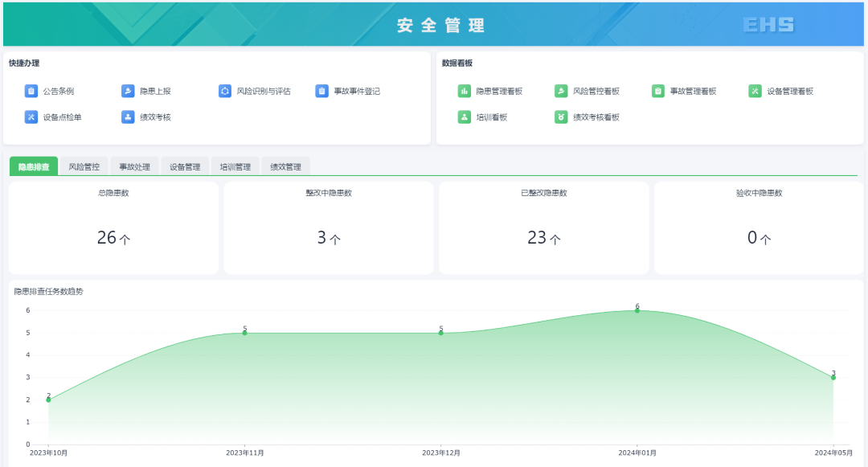Open the 绩效考核看板 icon
The height and width of the screenshot is (467, 868).
point(561,117)
